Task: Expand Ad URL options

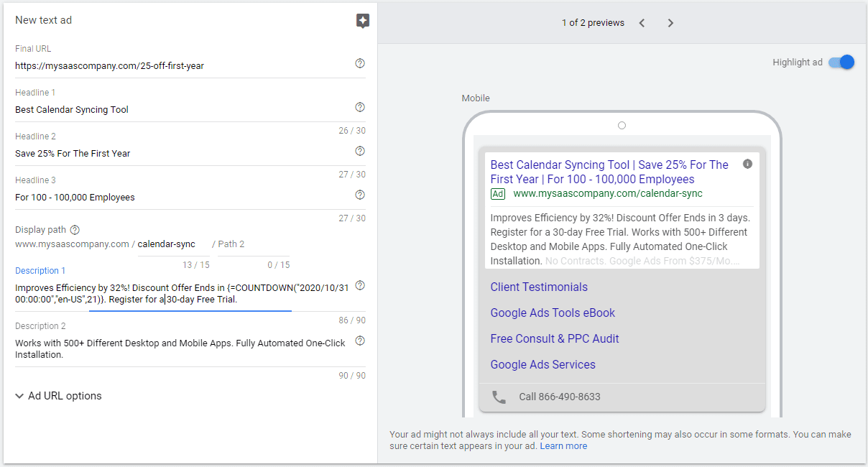Action: 58,396
